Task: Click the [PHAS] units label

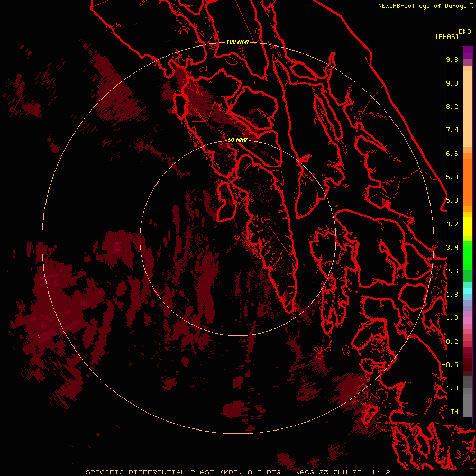Action: (447, 36)
